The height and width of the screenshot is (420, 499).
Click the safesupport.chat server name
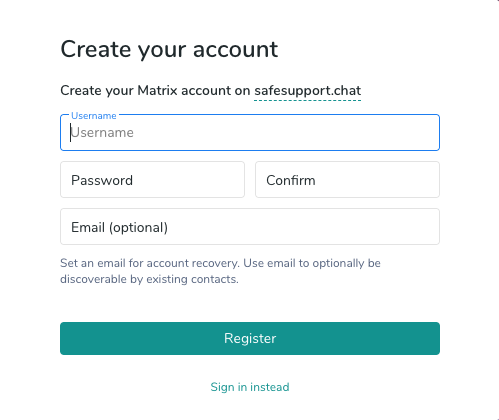click(308, 91)
